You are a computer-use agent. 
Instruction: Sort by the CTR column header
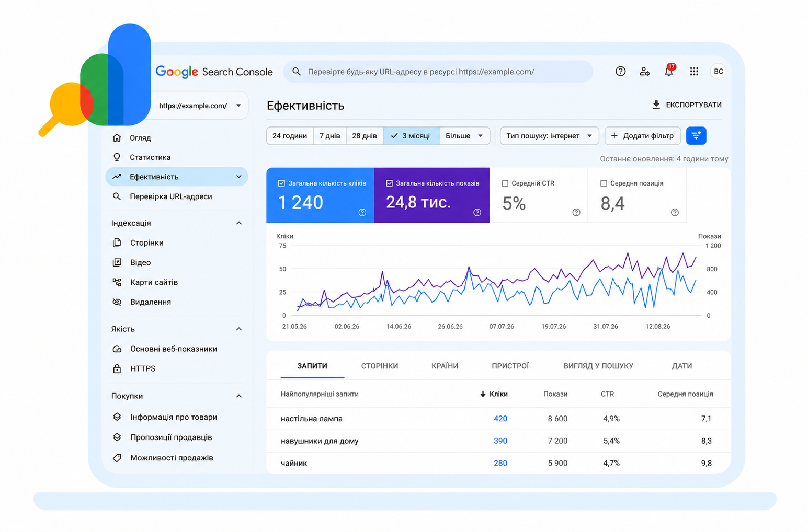click(x=607, y=394)
